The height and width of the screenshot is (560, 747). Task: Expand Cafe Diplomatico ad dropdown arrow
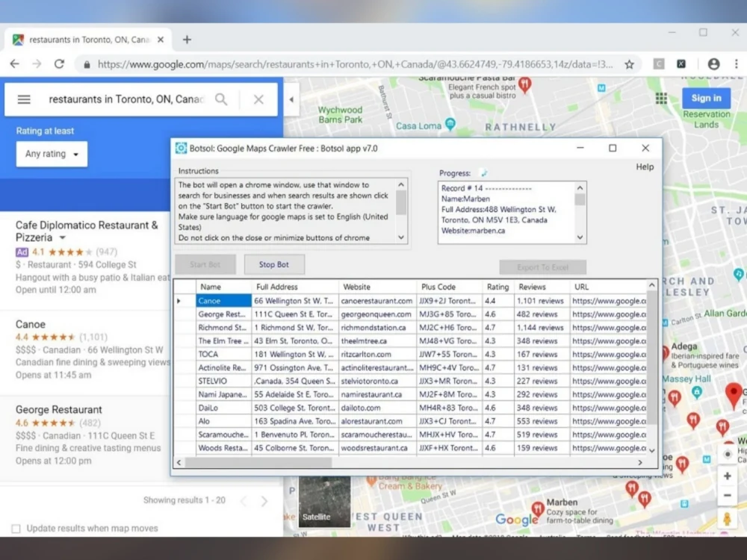tap(63, 237)
